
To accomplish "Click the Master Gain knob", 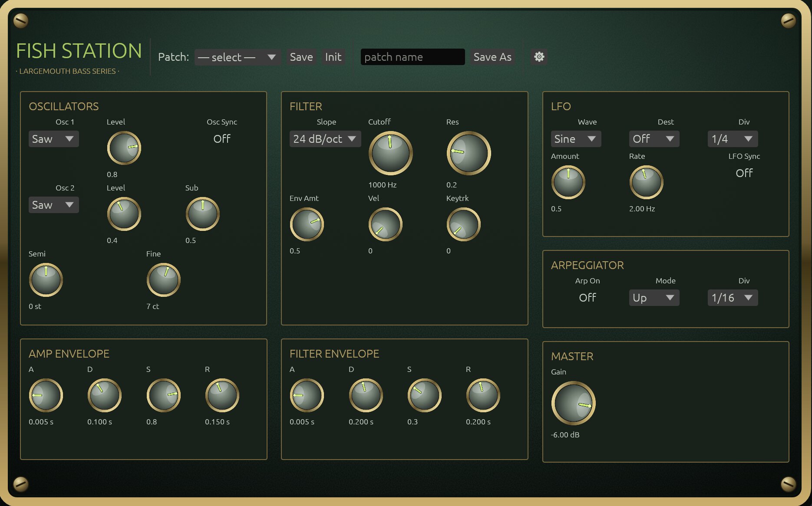I will 573,403.
